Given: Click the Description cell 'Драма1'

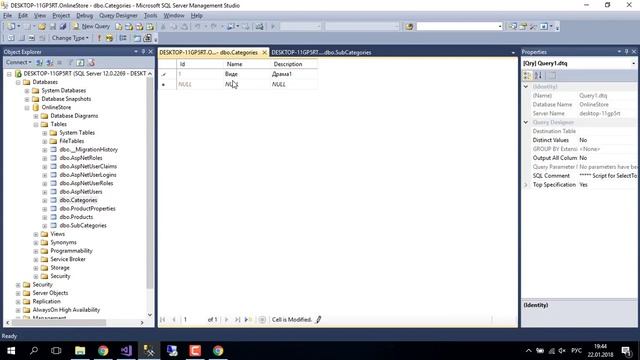Looking at the screenshot, I should (x=293, y=74).
